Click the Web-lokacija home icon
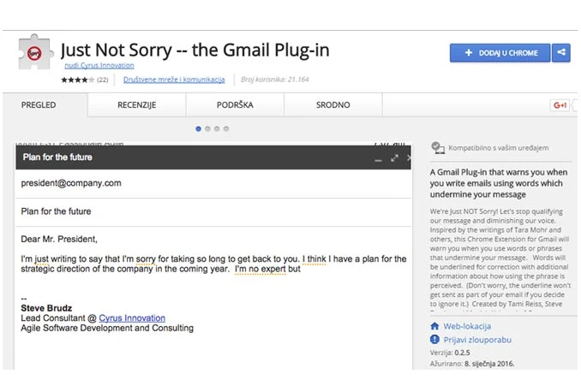The image size is (581, 392). [434, 326]
